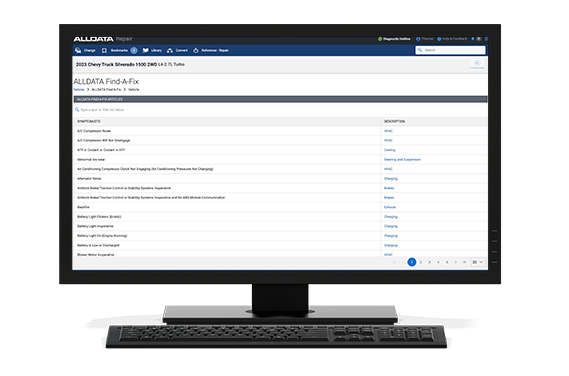569x376 pixels.
Task: Click the Community icon button
Action: [477, 64]
